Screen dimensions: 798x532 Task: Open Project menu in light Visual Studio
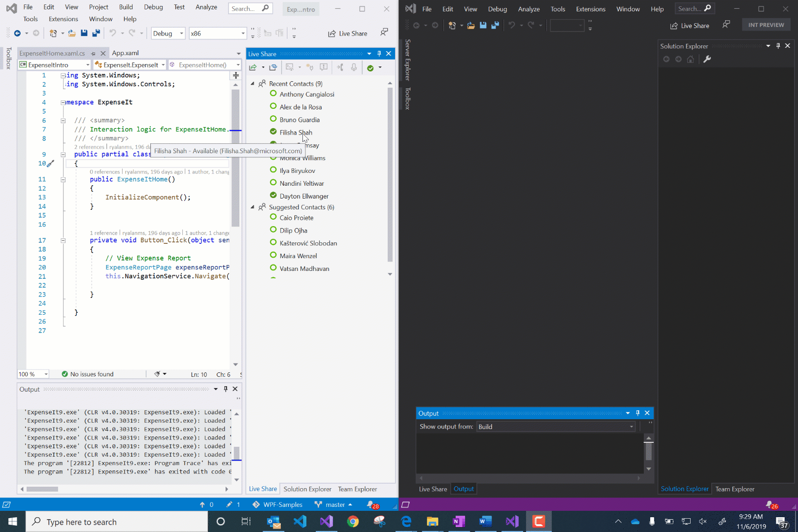pos(99,7)
